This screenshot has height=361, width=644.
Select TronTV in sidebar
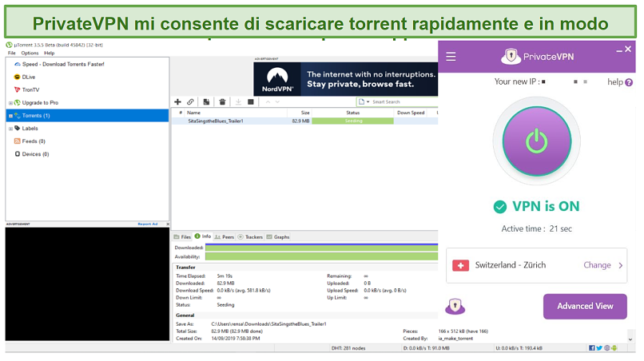pos(30,89)
